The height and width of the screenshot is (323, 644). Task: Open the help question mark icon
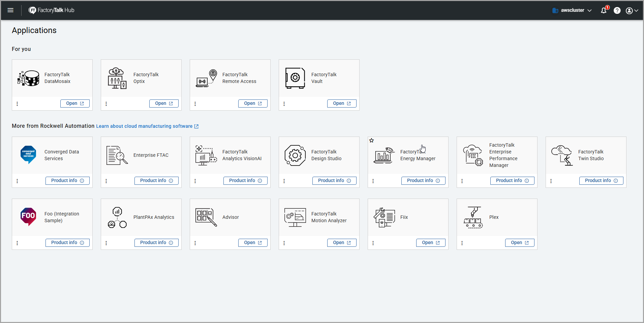(x=617, y=10)
